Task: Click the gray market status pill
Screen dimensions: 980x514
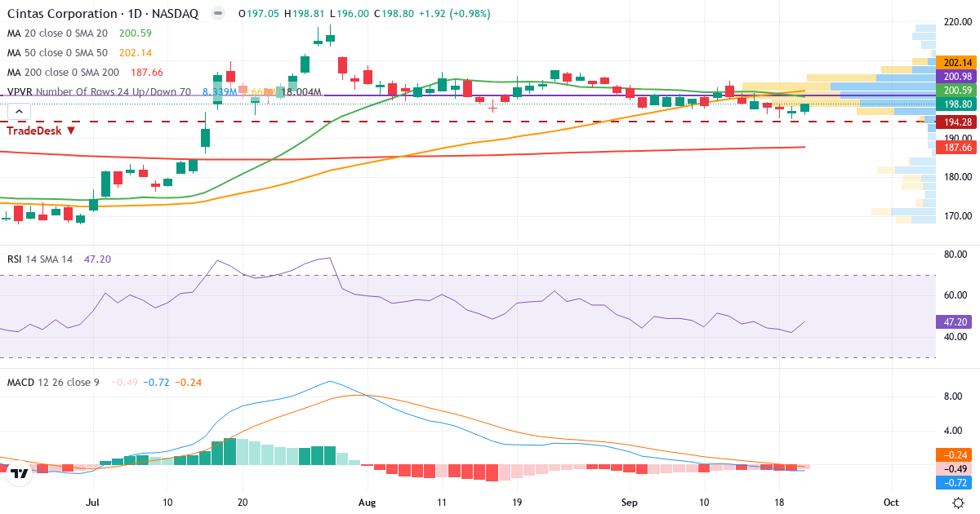Action: coord(217,14)
